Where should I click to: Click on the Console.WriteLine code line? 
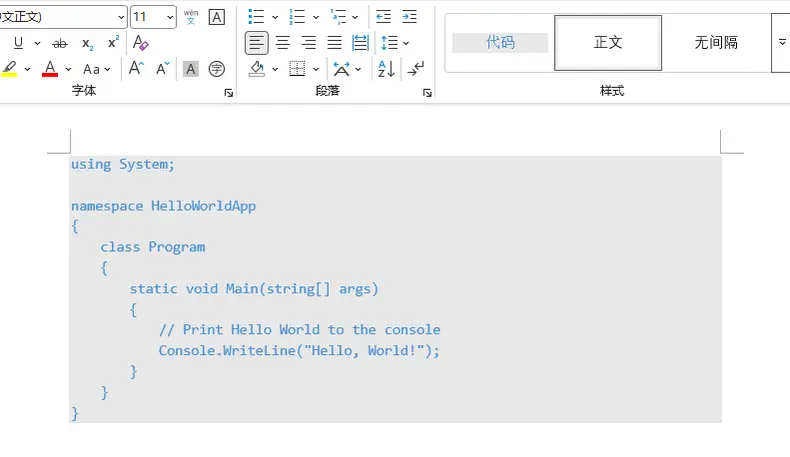(299, 350)
